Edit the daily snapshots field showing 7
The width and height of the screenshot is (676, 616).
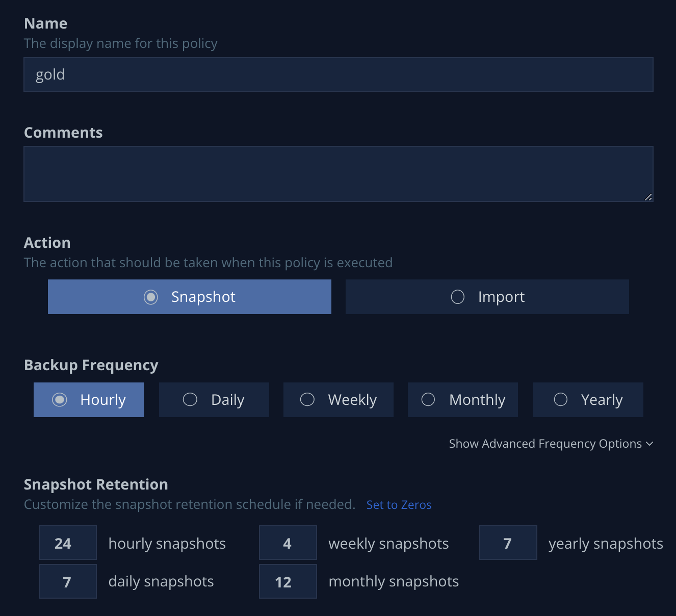coord(68,581)
